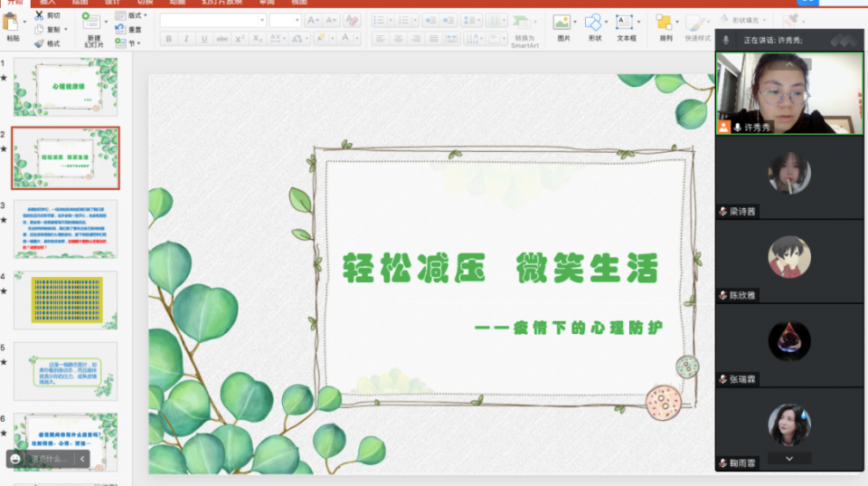This screenshot has width=868, height=486.
Task: Expand participant list with down chevron
Action: point(789,458)
